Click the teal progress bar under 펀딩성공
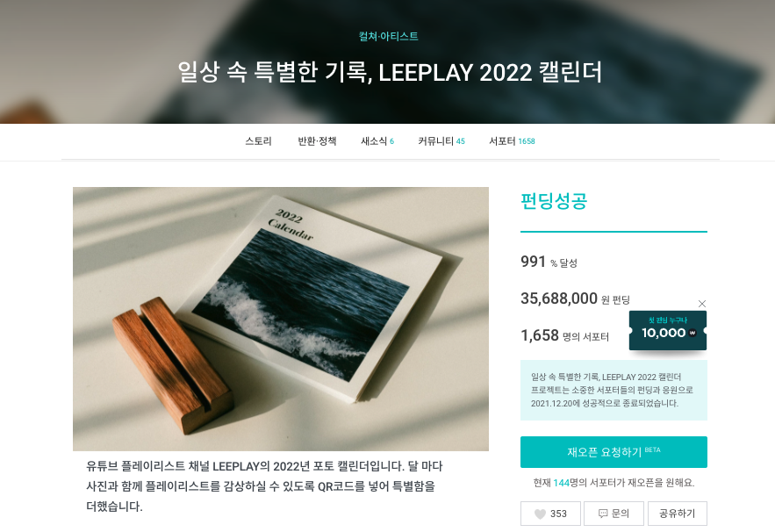The width and height of the screenshot is (775, 532). tap(614, 232)
